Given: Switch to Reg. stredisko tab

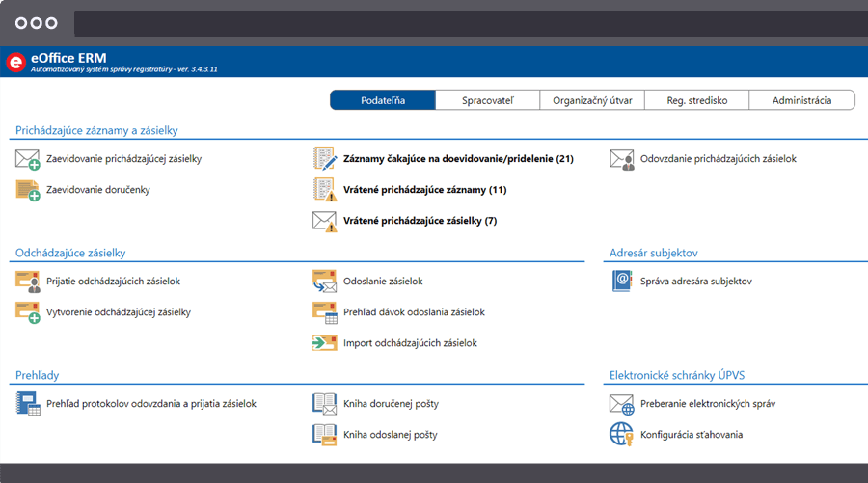Looking at the screenshot, I should 697,100.
